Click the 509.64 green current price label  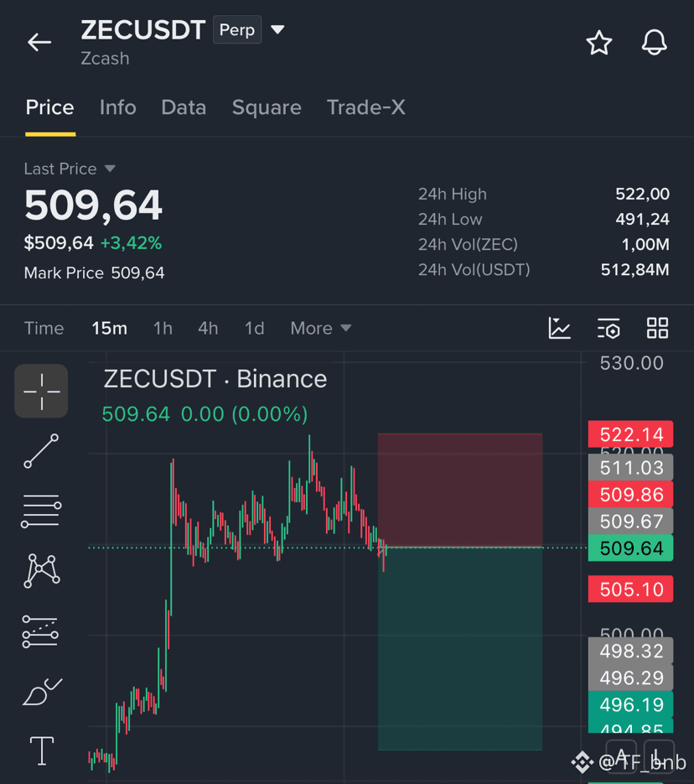click(630, 548)
